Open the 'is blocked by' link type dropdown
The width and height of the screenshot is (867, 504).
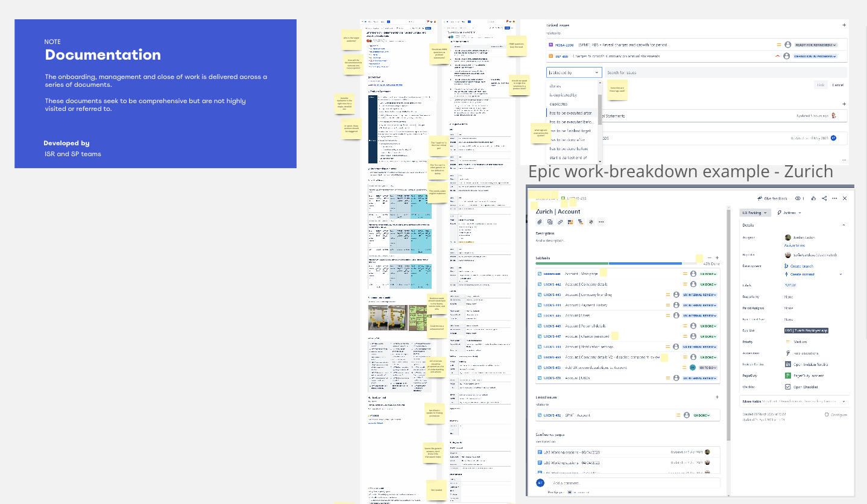point(574,72)
